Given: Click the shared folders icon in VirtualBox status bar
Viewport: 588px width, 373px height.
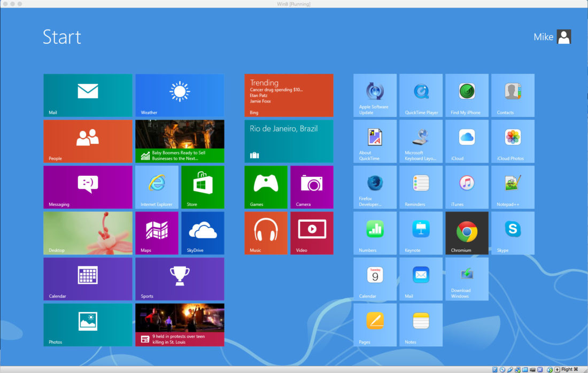Looking at the screenshot, I should point(525,370).
